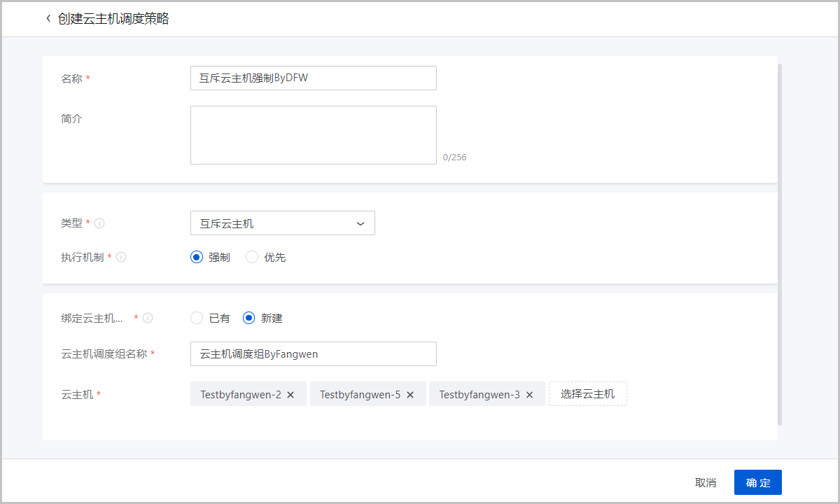840x504 pixels.
Task: Click the info icon next to 绑定云主机
Action: [x=148, y=318]
